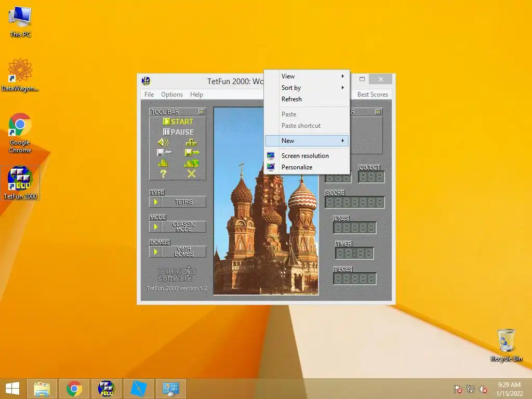This screenshot has width=532, height=399.
Task: Collapse the TOOL BAR panel
Action: pyautogui.click(x=201, y=112)
